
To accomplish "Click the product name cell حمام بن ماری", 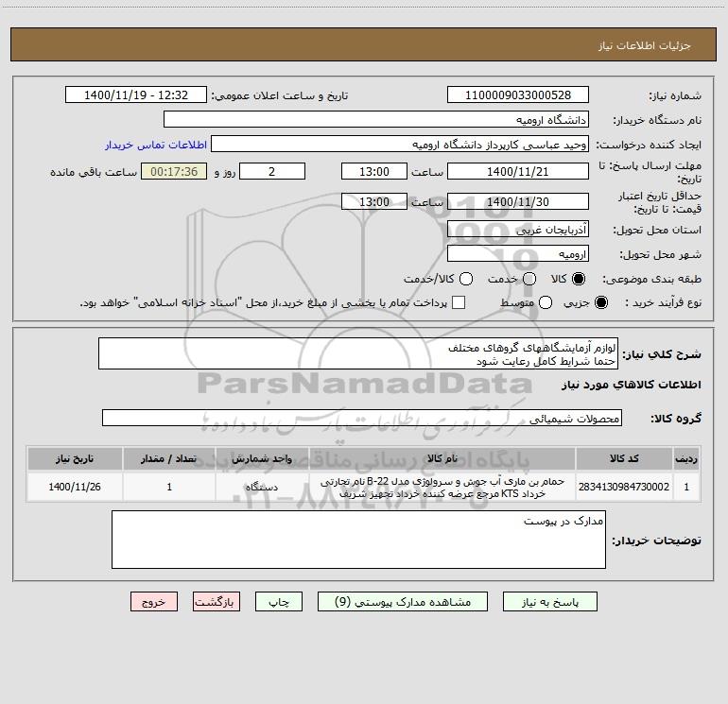I will point(442,488).
